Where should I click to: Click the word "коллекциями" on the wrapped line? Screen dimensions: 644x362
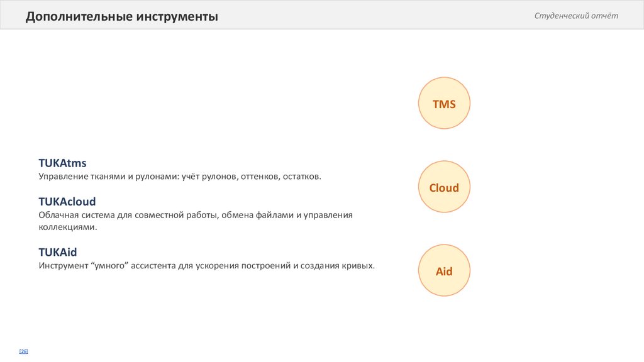pos(67,227)
